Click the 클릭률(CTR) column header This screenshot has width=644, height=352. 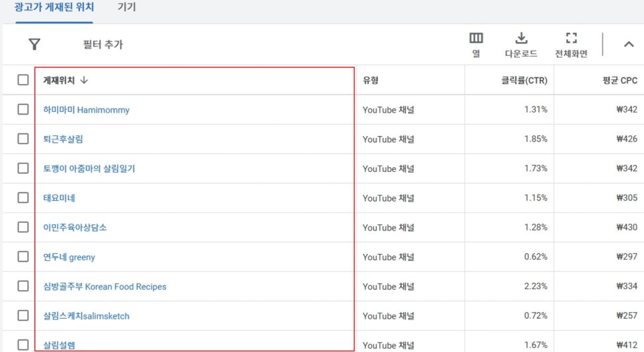(524, 81)
